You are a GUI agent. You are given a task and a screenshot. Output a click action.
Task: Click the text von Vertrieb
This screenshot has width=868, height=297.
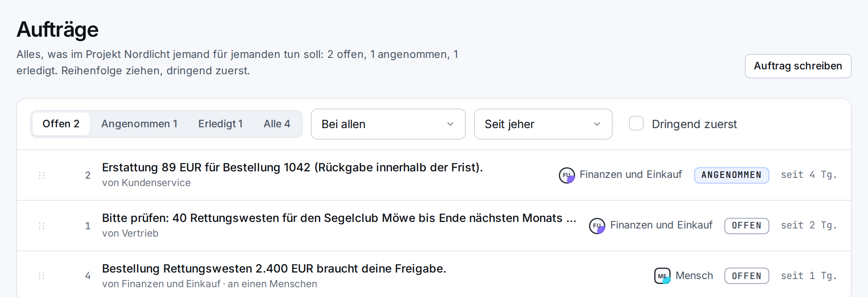[x=130, y=233]
